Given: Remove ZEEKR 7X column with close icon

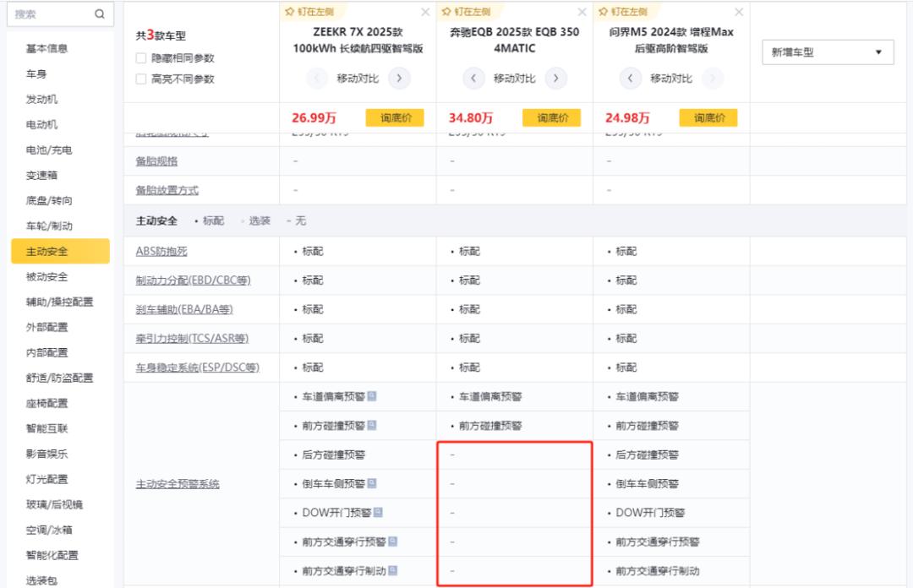Looking at the screenshot, I should point(425,12).
